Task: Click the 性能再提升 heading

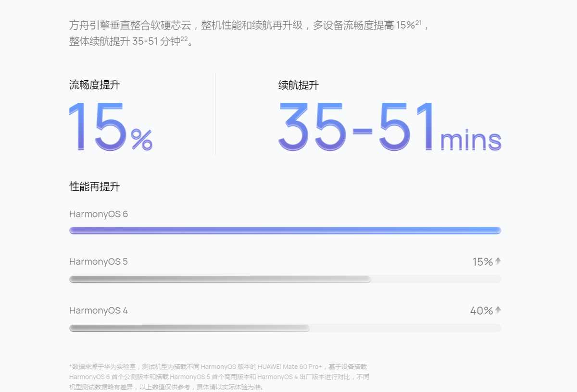Action: coord(94,187)
